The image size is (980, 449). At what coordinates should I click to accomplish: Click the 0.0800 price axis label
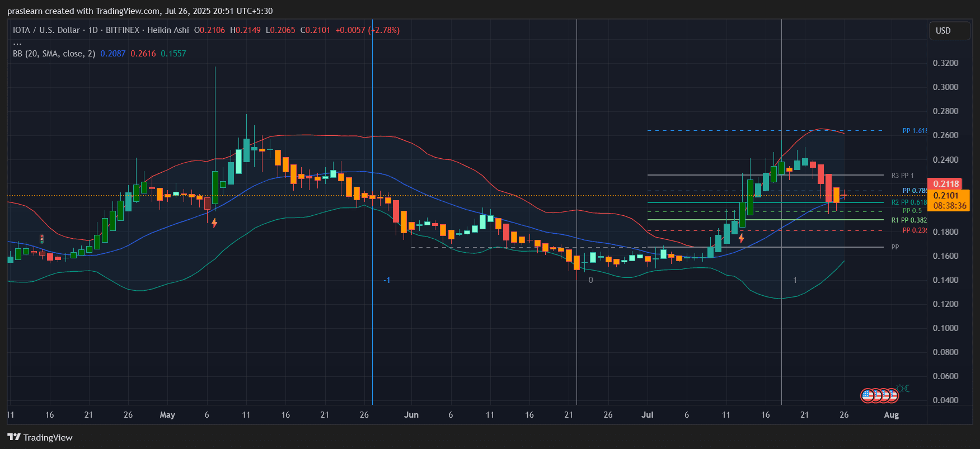945,352
